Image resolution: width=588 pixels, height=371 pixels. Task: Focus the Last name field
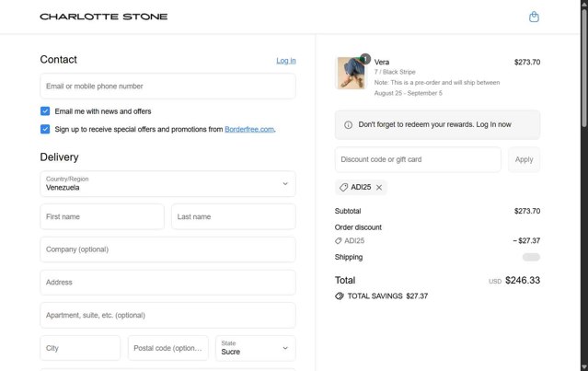tap(233, 217)
